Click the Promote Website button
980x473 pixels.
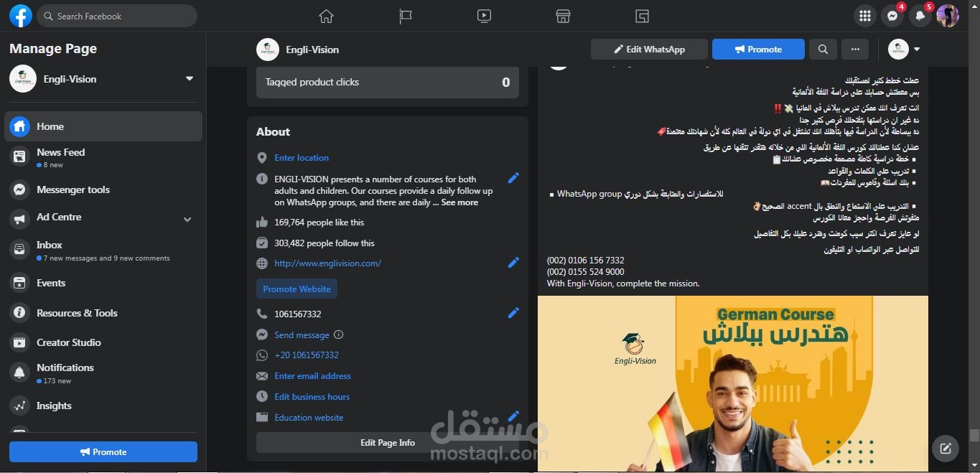click(x=297, y=289)
